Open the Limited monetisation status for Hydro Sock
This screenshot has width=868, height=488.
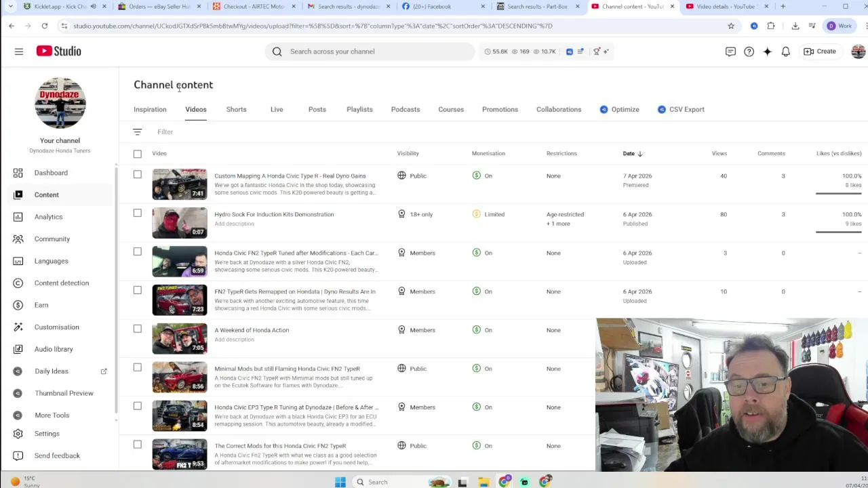(x=489, y=214)
